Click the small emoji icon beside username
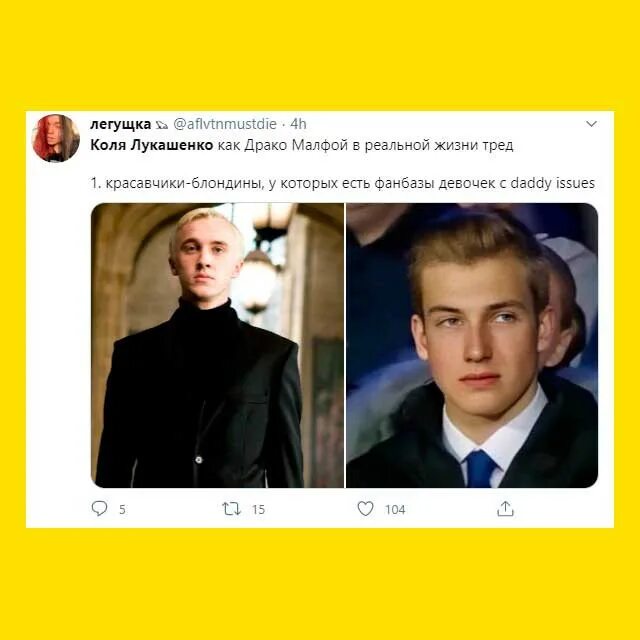Screen dimensions: 640x640 162,125
